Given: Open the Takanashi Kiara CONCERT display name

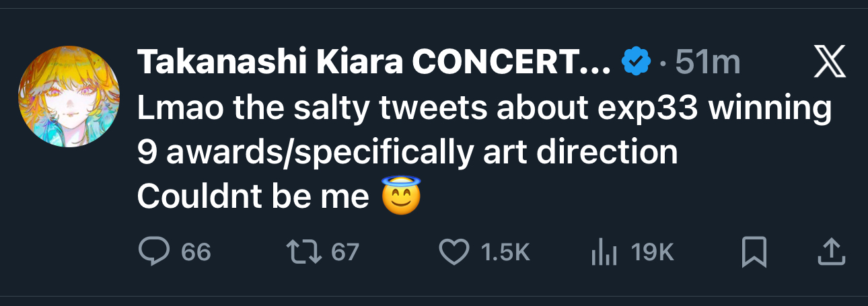Looking at the screenshot, I should pos(374,63).
